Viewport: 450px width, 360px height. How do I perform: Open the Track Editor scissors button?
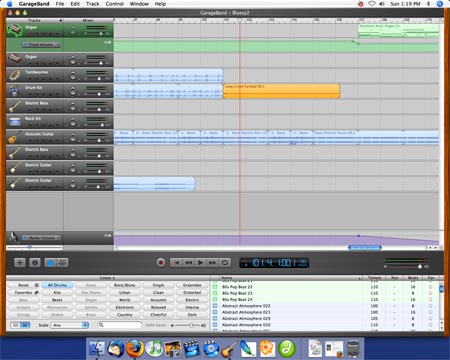pos(63,263)
